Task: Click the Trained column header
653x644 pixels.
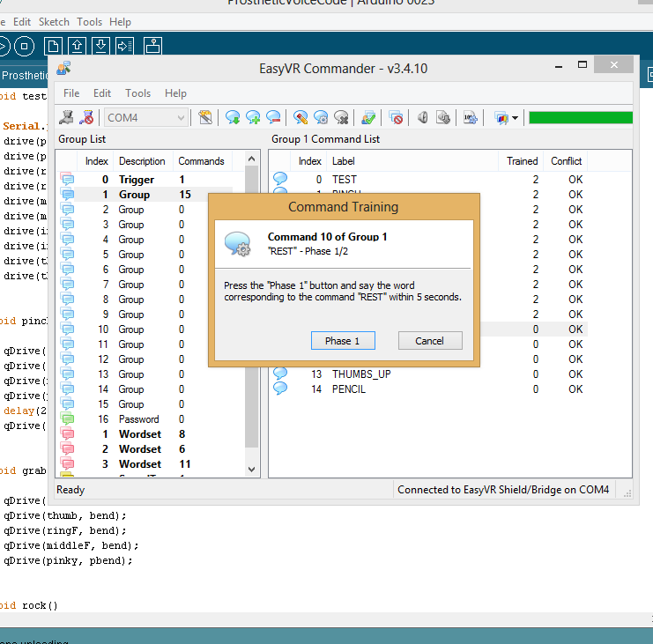Action: coord(522,161)
